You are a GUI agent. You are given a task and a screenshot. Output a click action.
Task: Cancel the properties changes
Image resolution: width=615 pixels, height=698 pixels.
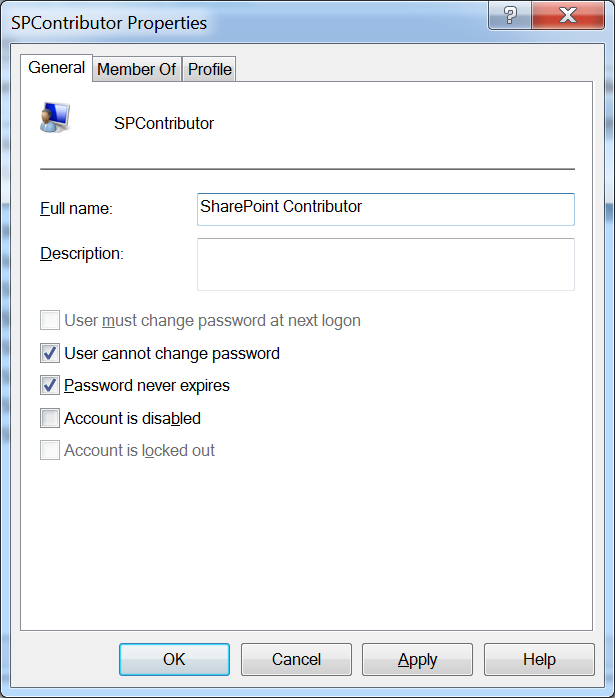coord(296,659)
